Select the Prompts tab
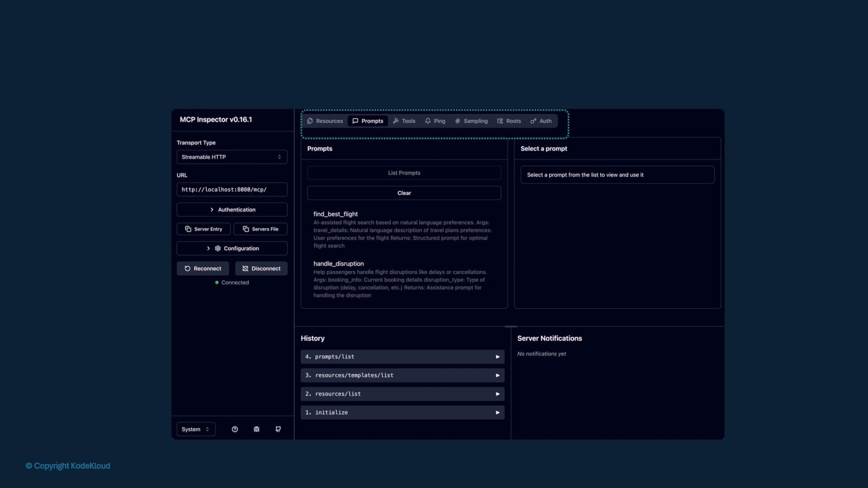 coord(368,121)
